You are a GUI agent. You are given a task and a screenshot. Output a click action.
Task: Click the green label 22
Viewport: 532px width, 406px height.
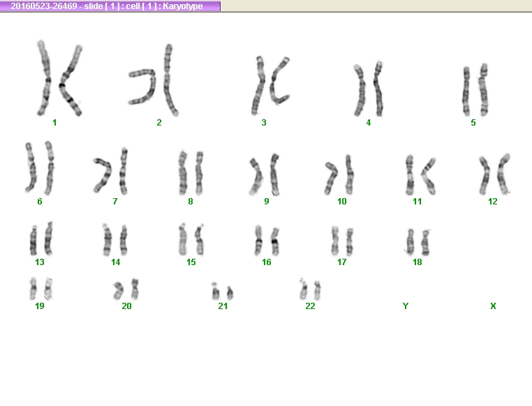310,306
